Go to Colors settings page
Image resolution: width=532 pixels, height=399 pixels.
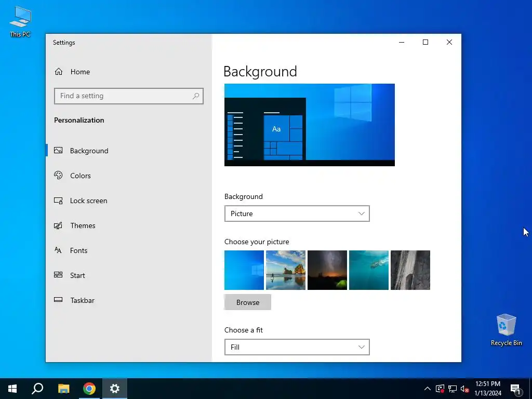[x=81, y=176]
